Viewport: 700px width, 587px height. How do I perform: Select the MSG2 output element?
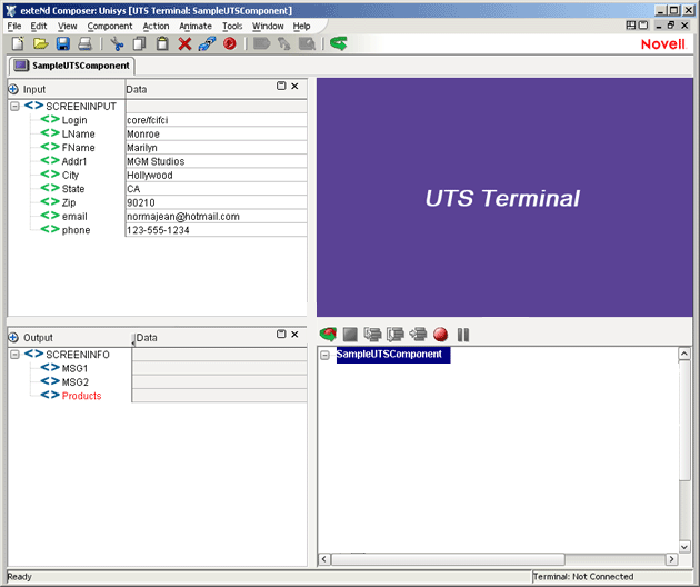click(75, 382)
